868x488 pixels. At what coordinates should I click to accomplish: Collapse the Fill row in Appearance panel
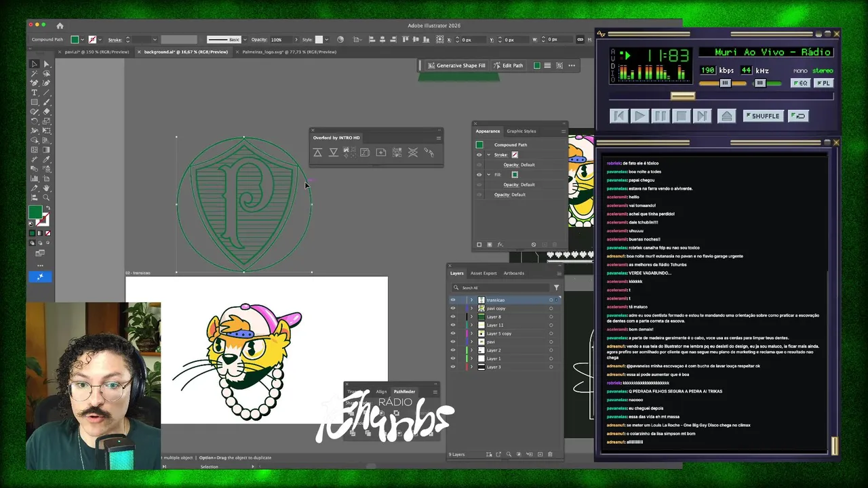pyautogui.click(x=488, y=175)
